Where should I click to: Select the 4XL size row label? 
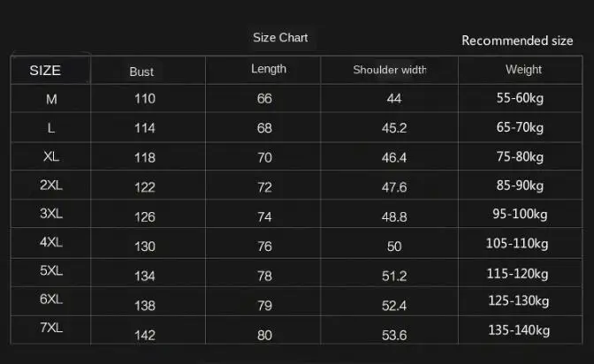coord(51,243)
